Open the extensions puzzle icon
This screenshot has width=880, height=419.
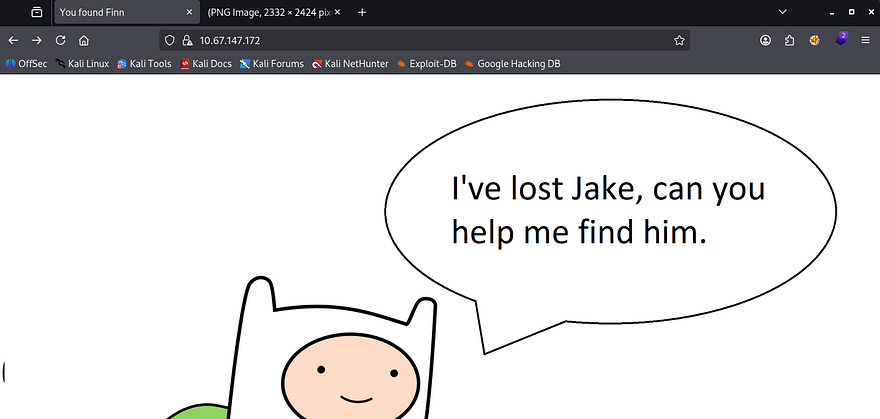(x=790, y=41)
